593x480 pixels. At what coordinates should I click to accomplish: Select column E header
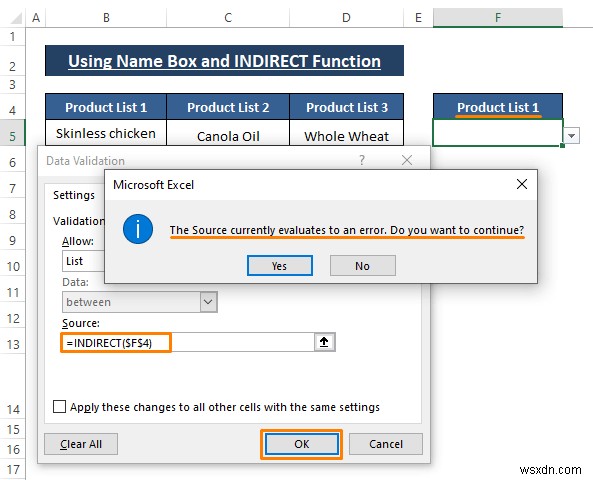pos(418,17)
